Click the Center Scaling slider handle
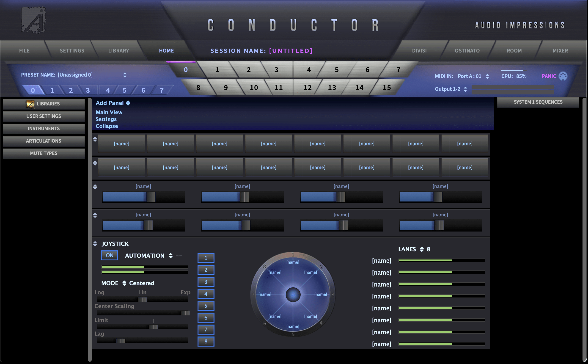This screenshot has width=588, height=364. (185, 313)
